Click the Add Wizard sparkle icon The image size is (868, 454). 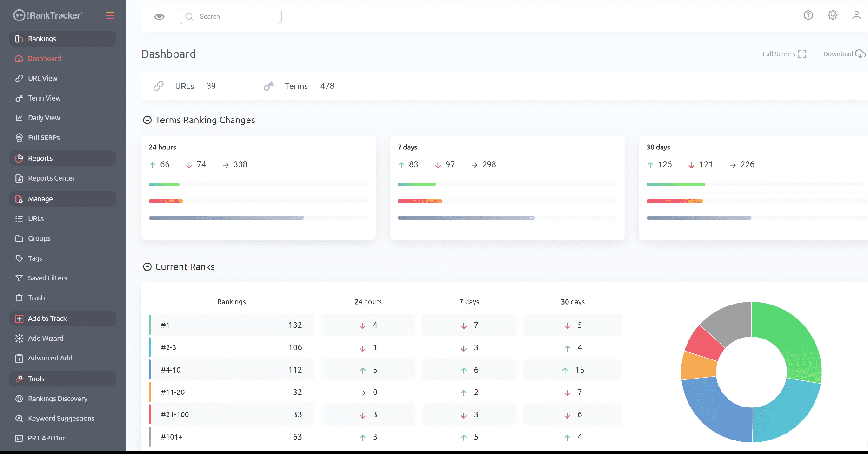19,339
